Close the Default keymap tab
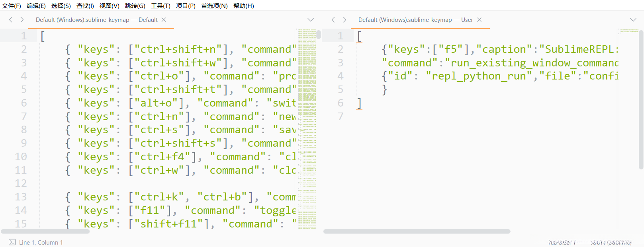Image resolution: width=644 pixels, height=247 pixels. point(164,20)
